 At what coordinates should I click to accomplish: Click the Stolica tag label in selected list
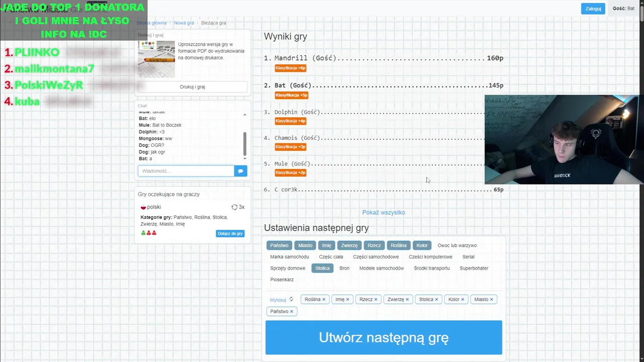pyautogui.click(x=426, y=299)
